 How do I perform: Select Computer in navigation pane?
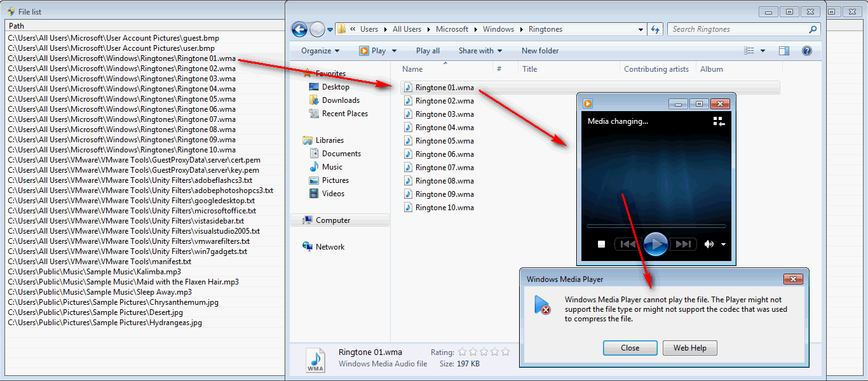coord(340,220)
